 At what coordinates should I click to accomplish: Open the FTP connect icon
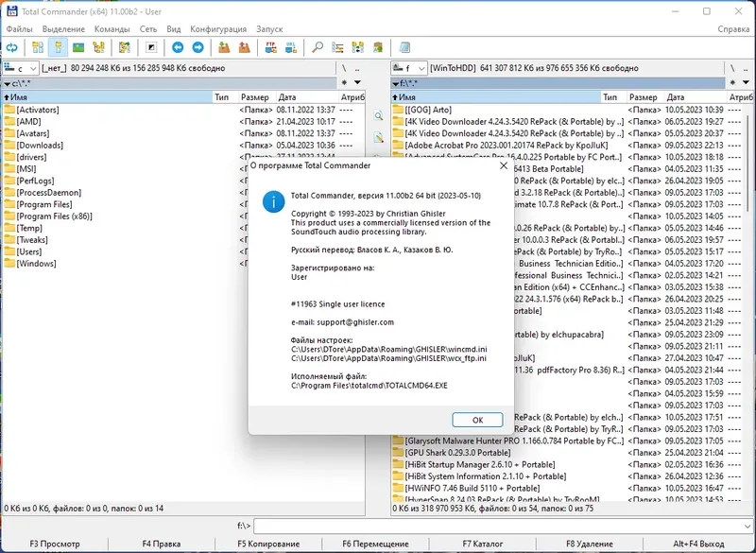coord(271,47)
